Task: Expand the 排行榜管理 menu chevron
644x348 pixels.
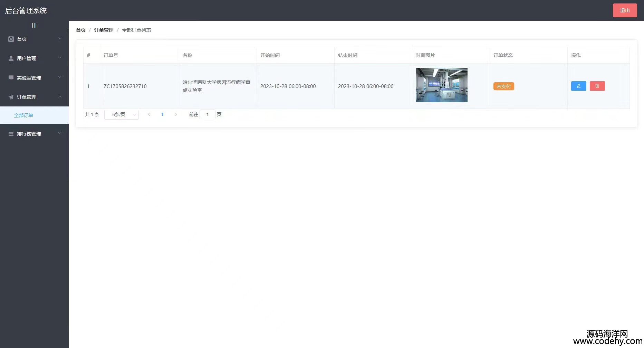Action: tap(60, 133)
